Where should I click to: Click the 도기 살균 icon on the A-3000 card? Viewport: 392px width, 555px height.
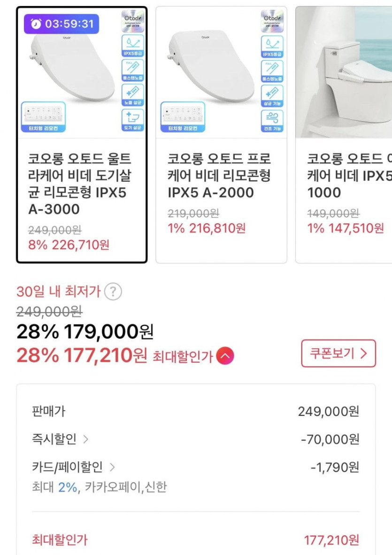(132, 119)
